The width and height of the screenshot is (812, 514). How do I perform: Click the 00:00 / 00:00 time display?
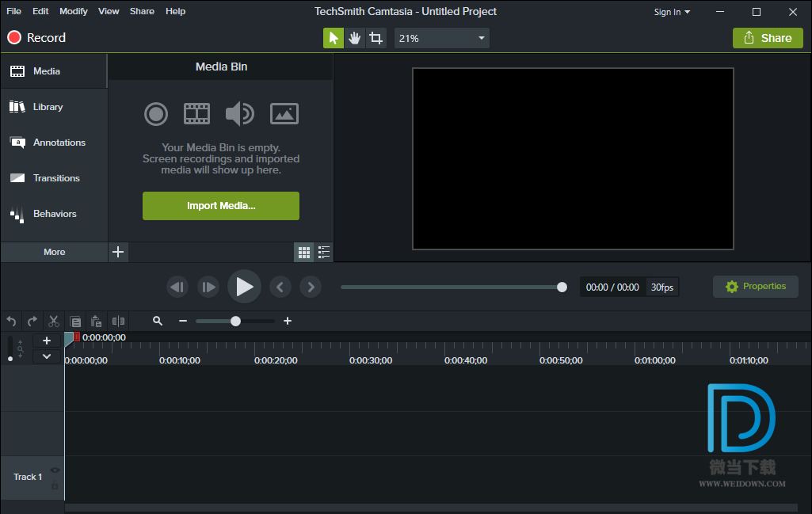[612, 287]
